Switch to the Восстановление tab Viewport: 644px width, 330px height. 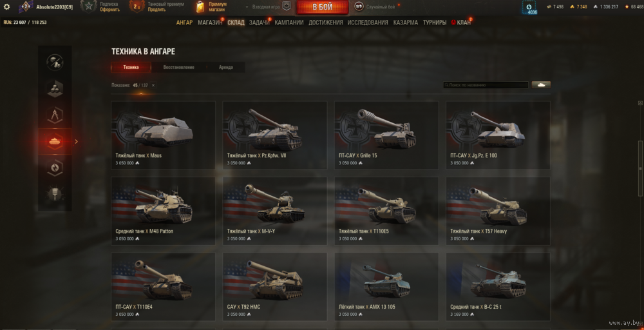[178, 68]
